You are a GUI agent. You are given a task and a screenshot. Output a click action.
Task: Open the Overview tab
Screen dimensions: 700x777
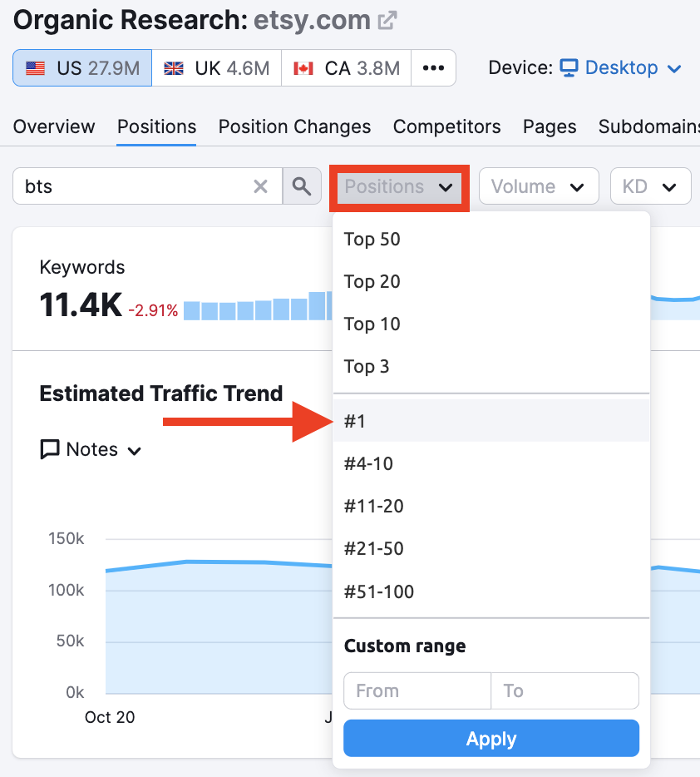pyautogui.click(x=54, y=126)
